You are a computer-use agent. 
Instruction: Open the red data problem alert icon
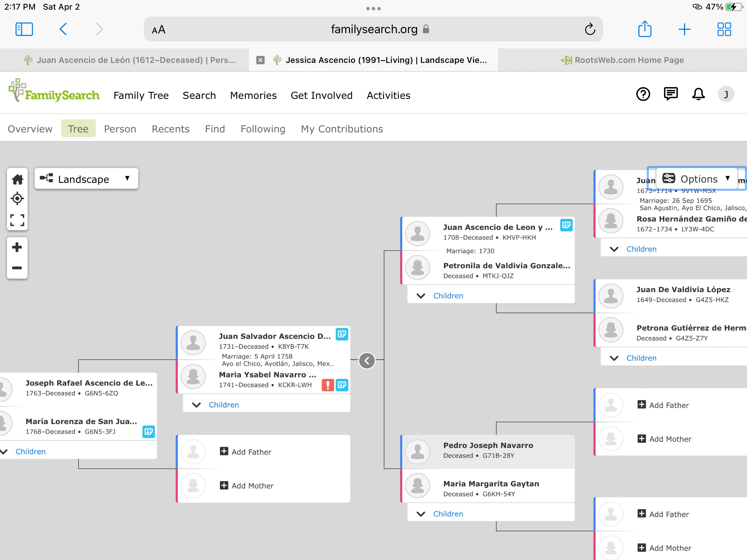point(328,385)
